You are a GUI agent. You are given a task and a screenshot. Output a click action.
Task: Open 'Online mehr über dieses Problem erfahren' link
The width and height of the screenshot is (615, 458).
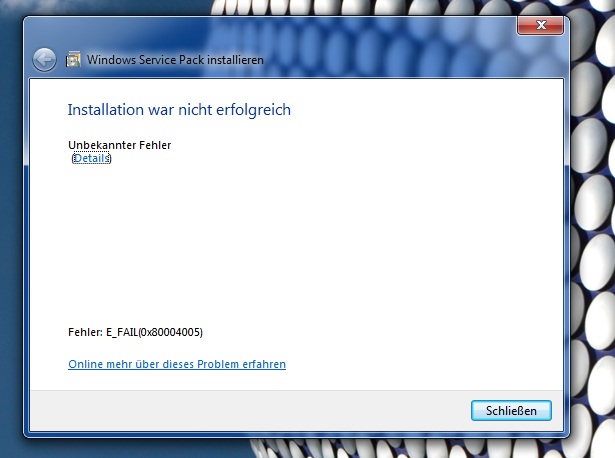[177, 364]
